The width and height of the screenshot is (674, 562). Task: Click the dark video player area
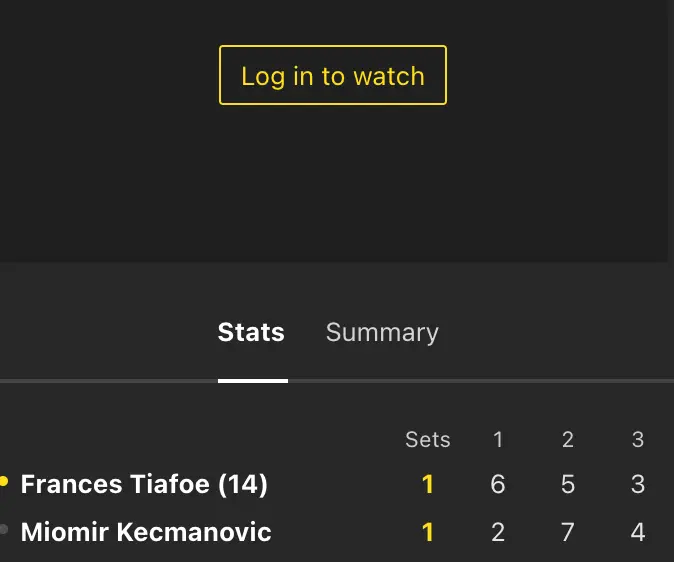(336, 180)
